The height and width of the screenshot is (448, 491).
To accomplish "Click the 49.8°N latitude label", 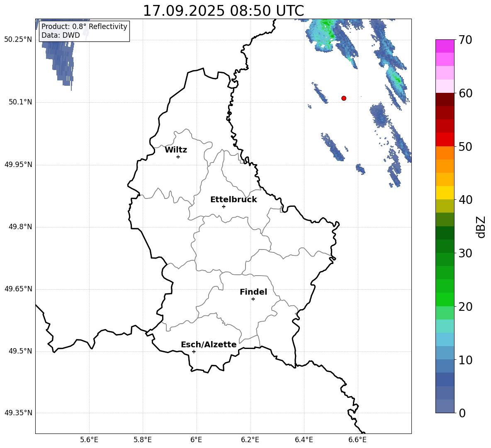I will (x=20, y=227).
